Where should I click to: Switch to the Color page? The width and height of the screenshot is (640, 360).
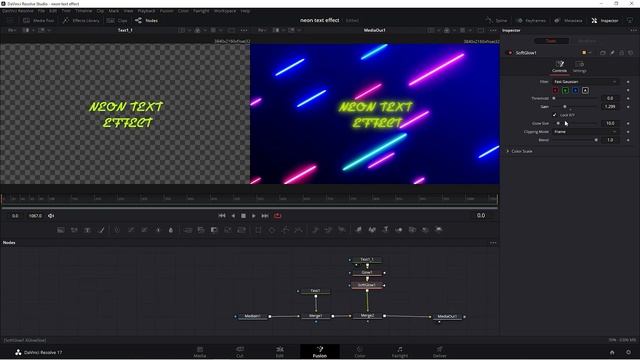360,352
